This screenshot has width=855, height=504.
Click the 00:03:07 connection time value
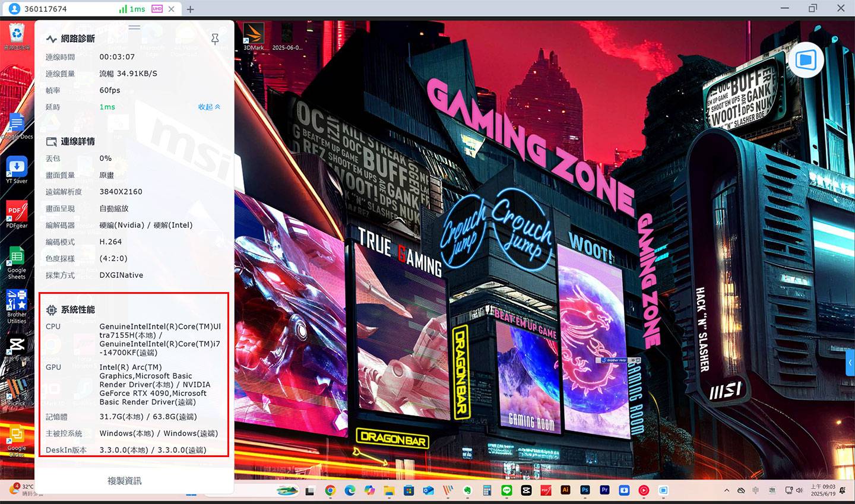click(117, 57)
